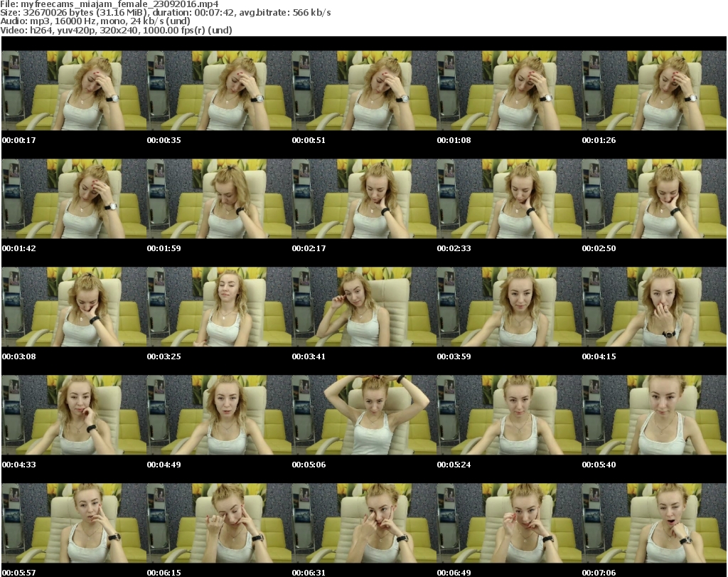Select the frame above timestamp 00:06:31
Viewport: 728px width, 577px height.
coord(363,523)
